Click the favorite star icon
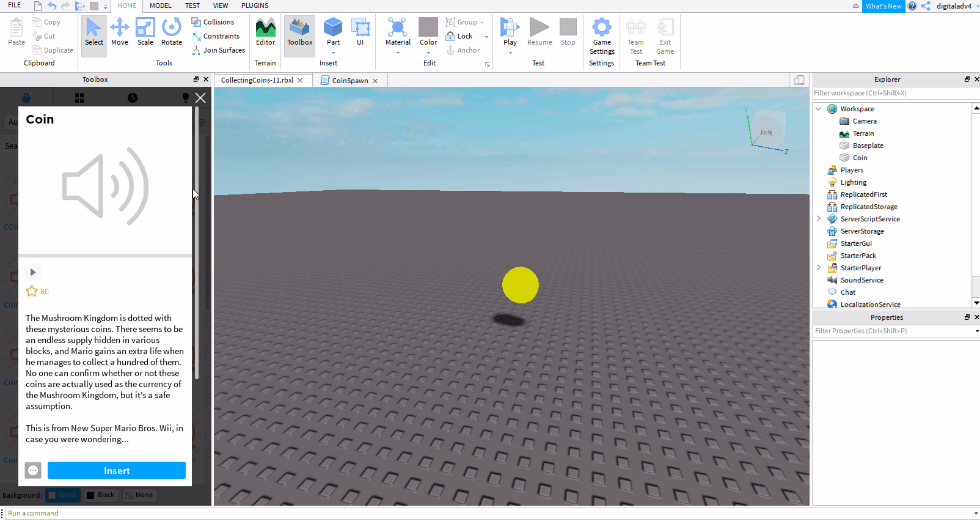The width and height of the screenshot is (980, 521). coord(32,291)
